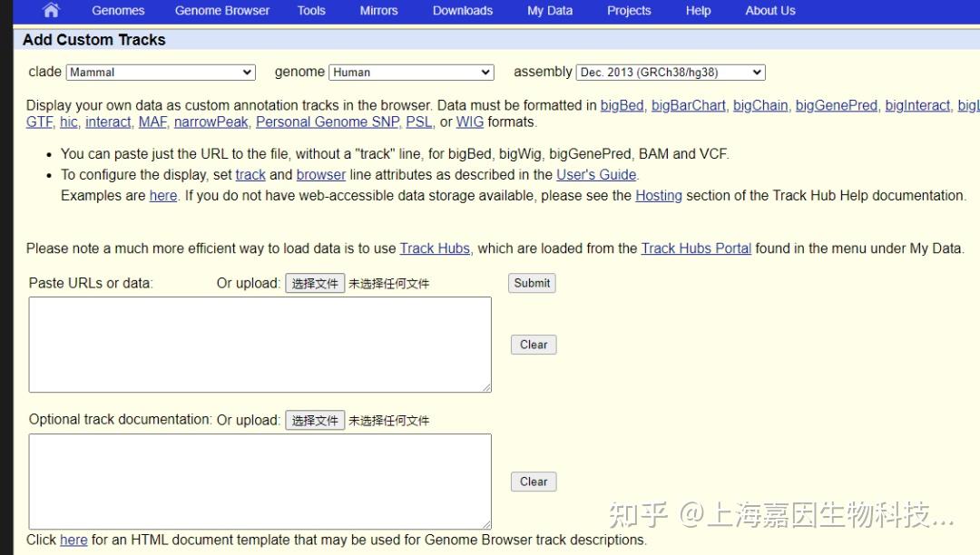Screen dimensions: 980x555
Task: Choose a file for track documentation upload
Action: (x=315, y=420)
